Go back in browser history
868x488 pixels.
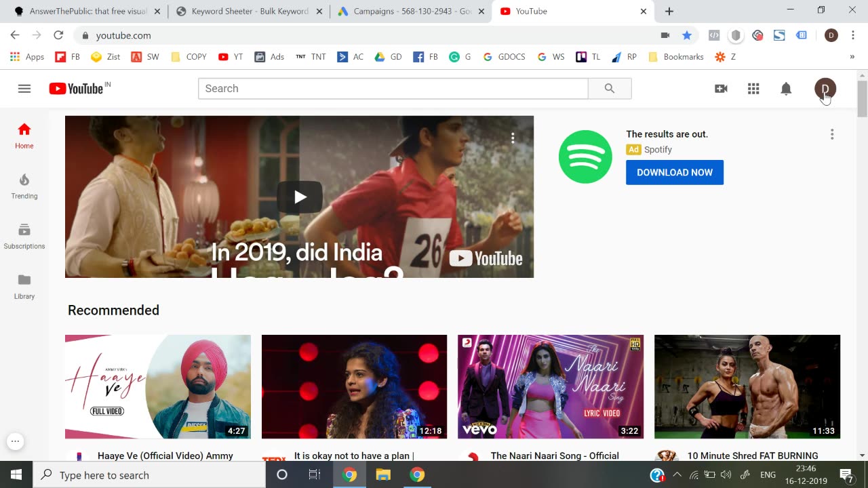[15, 35]
